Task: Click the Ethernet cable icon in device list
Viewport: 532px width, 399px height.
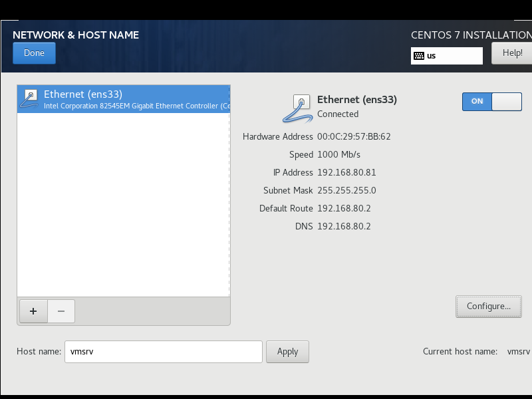Action: tap(29, 99)
